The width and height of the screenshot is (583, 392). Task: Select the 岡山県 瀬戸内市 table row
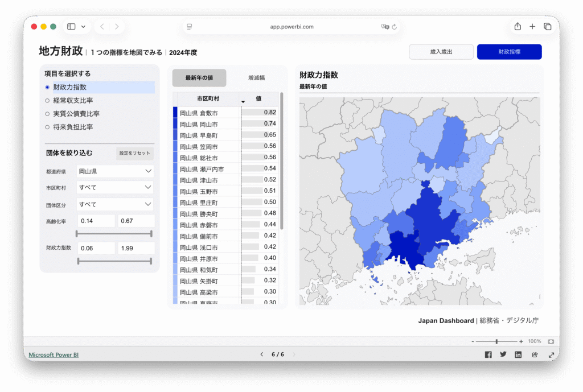tap(225, 168)
